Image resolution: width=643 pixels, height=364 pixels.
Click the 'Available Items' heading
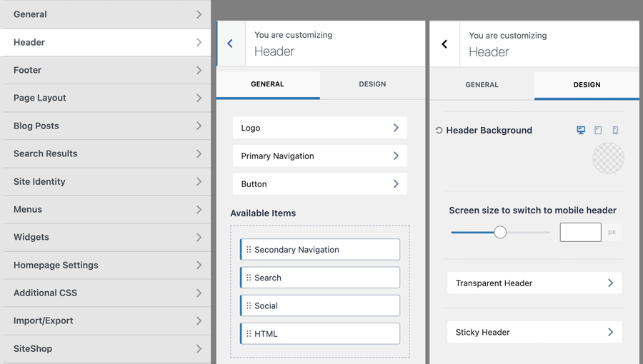click(263, 213)
